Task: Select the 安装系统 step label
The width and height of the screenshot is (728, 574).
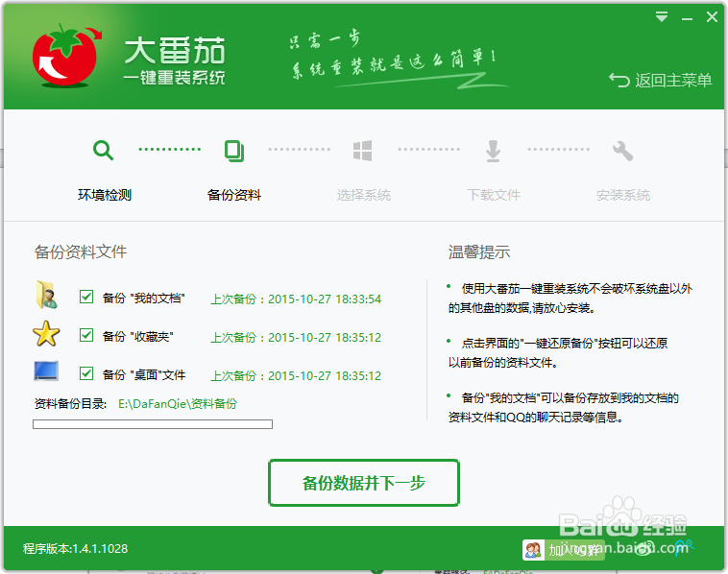Action: click(x=622, y=195)
